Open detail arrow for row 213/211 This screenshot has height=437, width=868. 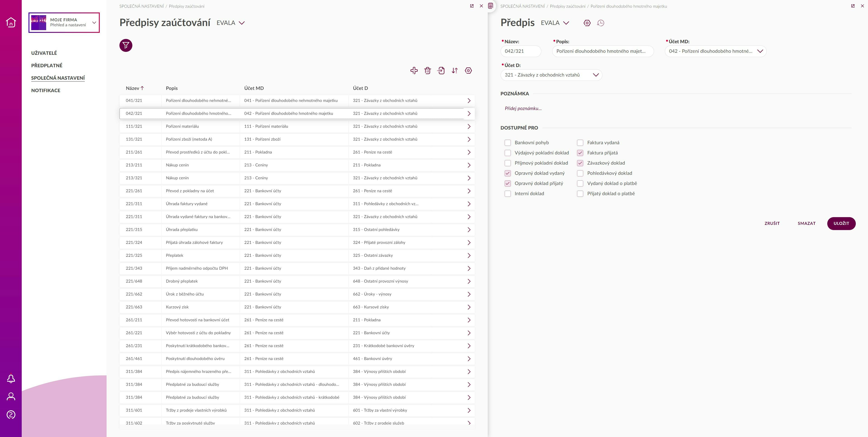point(469,165)
